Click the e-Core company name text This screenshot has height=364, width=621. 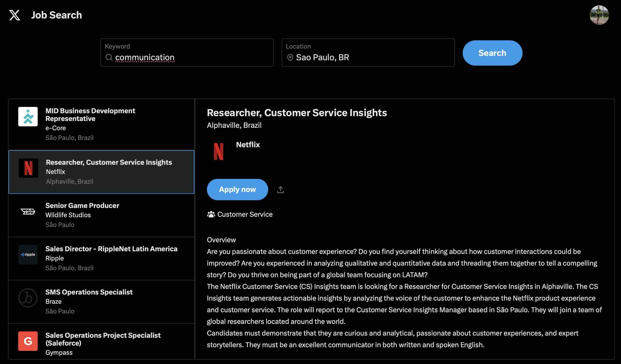click(55, 128)
